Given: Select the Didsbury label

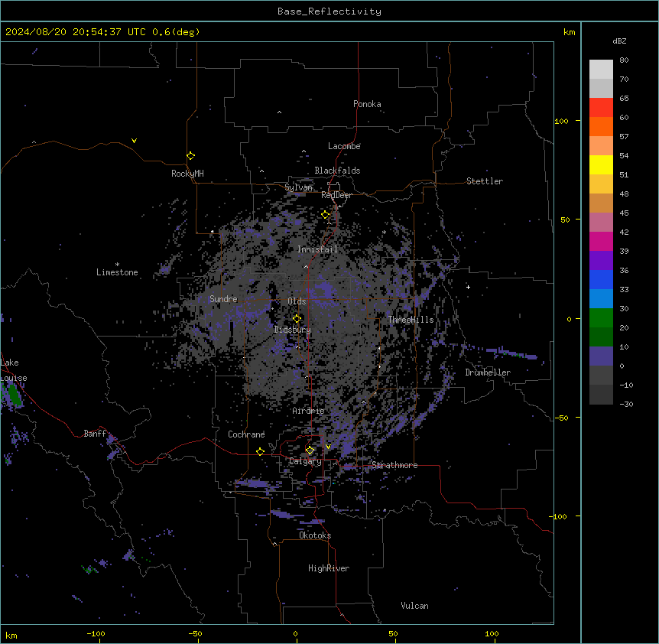Looking at the screenshot, I should click(293, 330).
